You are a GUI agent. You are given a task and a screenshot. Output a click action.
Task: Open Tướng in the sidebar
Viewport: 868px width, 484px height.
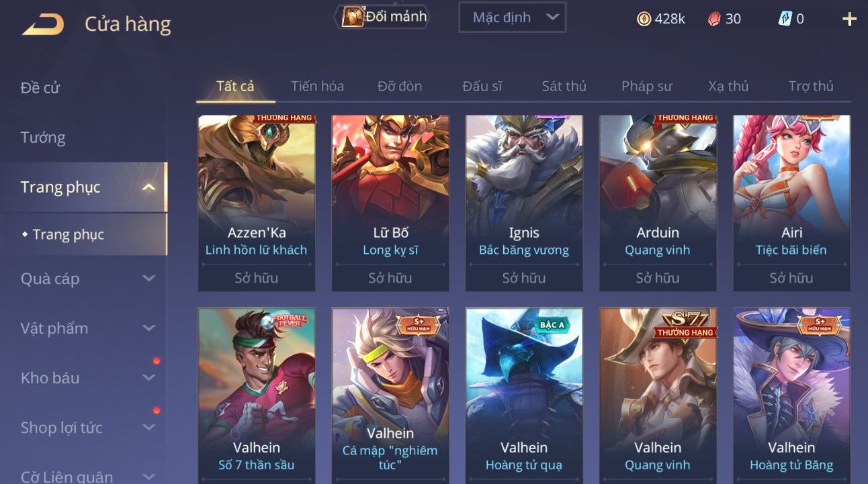point(43,138)
